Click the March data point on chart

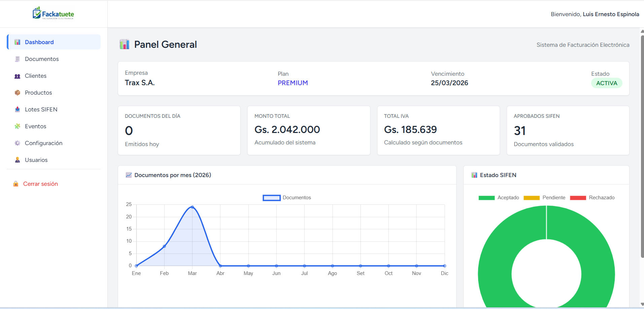pos(192,207)
